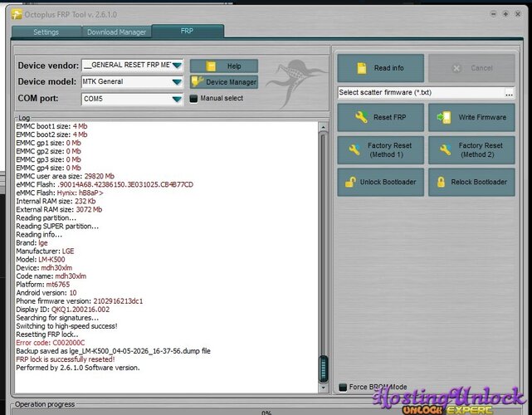Image resolution: width=532 pixels, height=415 pixels.
Task: Enable Force BROM Mode checkbox
Action: (343, 387)
